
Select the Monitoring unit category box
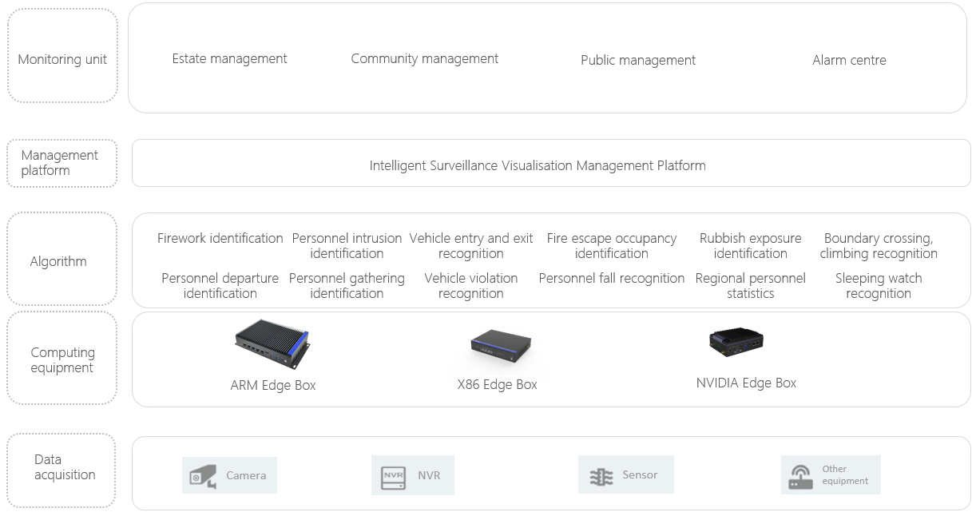pyautogui.click(x=62, y=56)
